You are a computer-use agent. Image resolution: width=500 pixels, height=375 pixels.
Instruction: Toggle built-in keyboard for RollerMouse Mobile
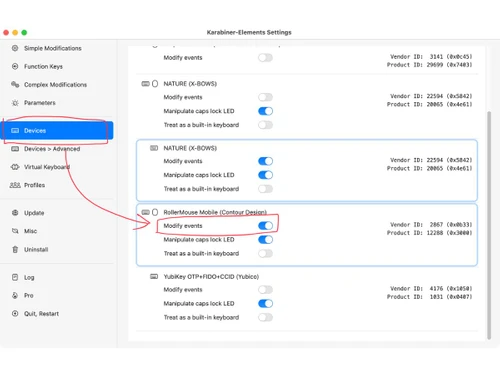(x=265, y=254)
